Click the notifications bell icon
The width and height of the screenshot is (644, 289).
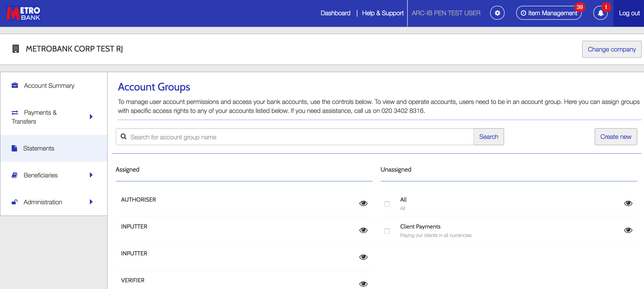point(600,13)
